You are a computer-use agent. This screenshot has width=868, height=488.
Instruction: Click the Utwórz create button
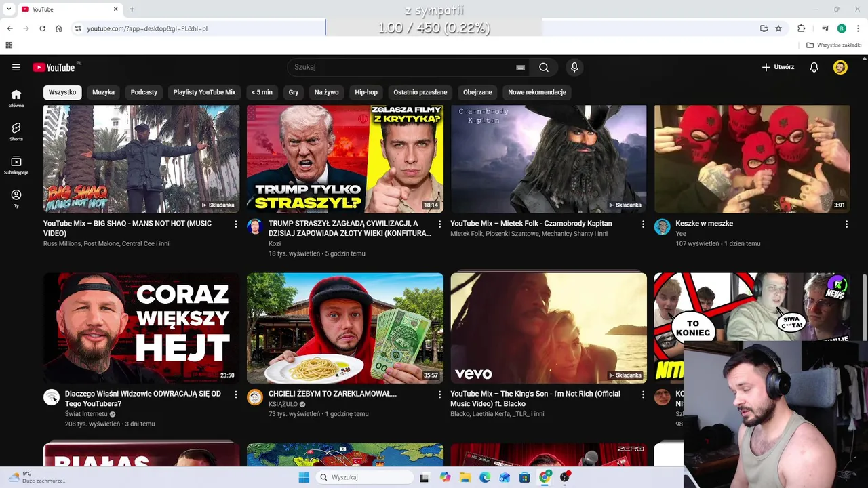[778, 67]
